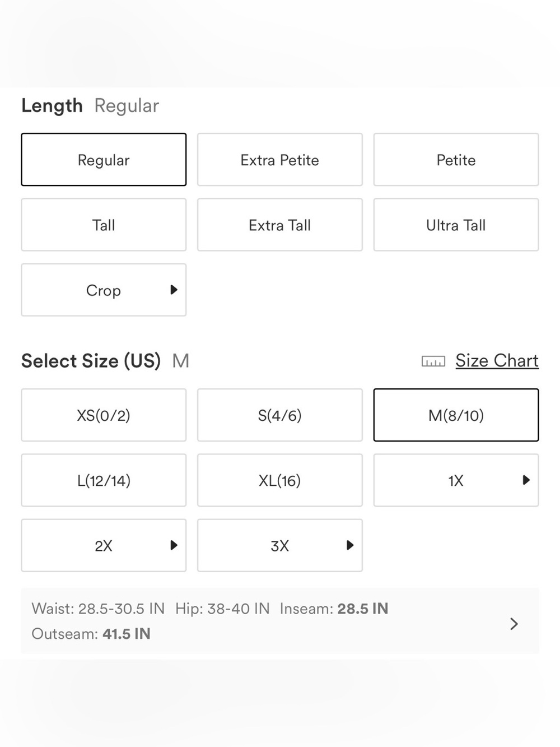Expand the Crop length arrow
This screenshot has width=560, height=747.
tap(174, 290)
